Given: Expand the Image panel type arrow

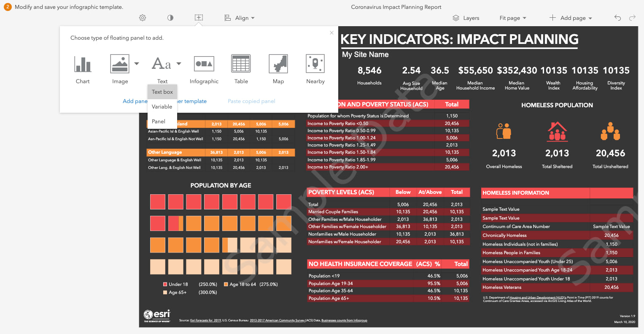Looking at the screenshot, I should click(137, 64).
